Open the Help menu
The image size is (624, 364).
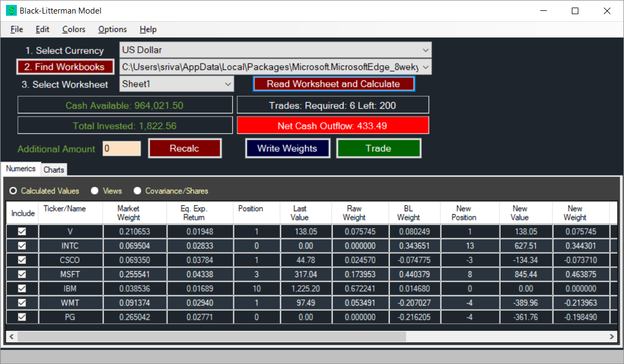(148, 29)
